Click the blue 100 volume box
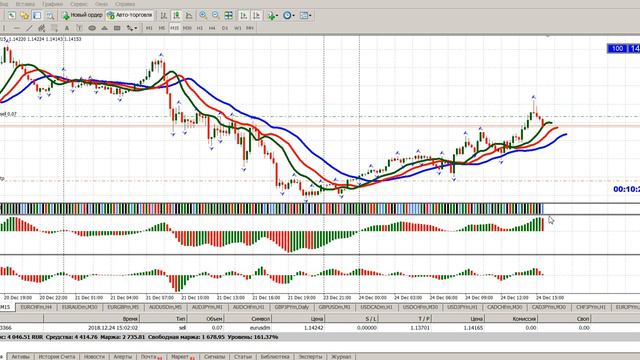640x360 pixels. coord(617,49)
